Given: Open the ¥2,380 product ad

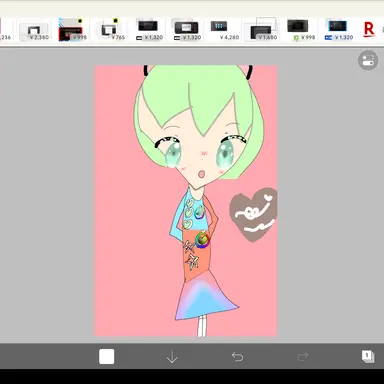Looking at the screenshot, I should pos(35,32).
